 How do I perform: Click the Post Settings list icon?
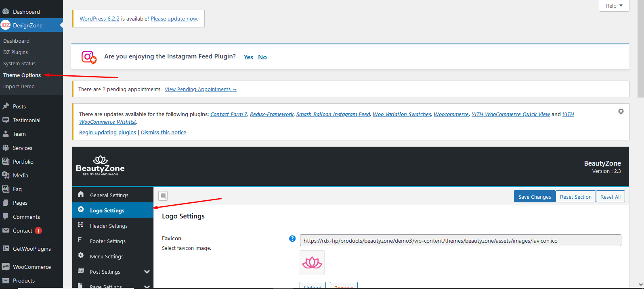click(81, 271)
